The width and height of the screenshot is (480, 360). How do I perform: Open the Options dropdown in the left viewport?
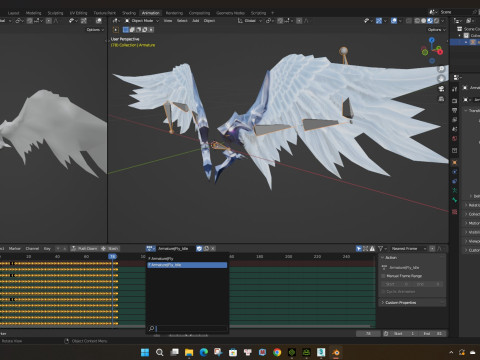[95, 30]
